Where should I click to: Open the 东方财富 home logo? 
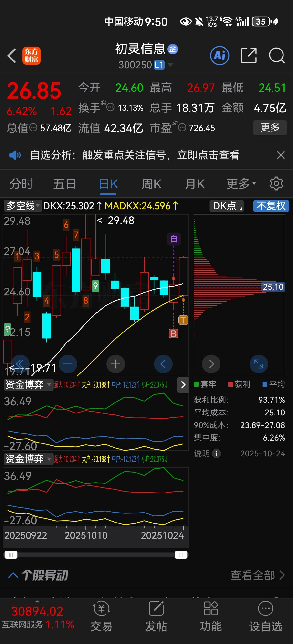pyautogui.click(x=31, y=56)
